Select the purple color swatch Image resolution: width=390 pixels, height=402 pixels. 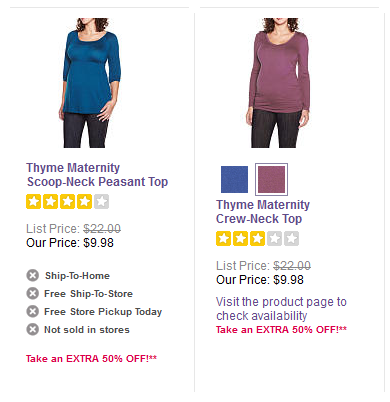click(x=271, y=179)
